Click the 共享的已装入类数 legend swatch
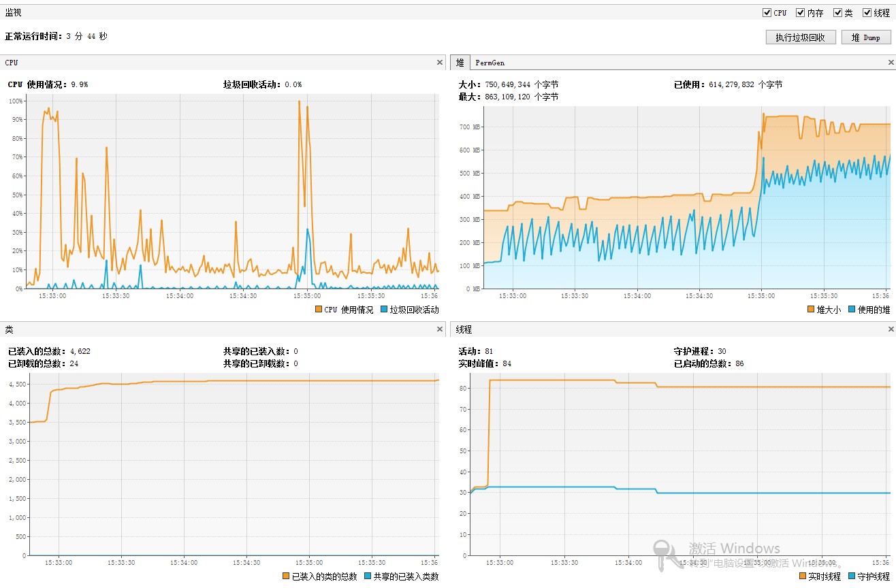Screen dimensions: 896x588 click(x=368, y=576)
